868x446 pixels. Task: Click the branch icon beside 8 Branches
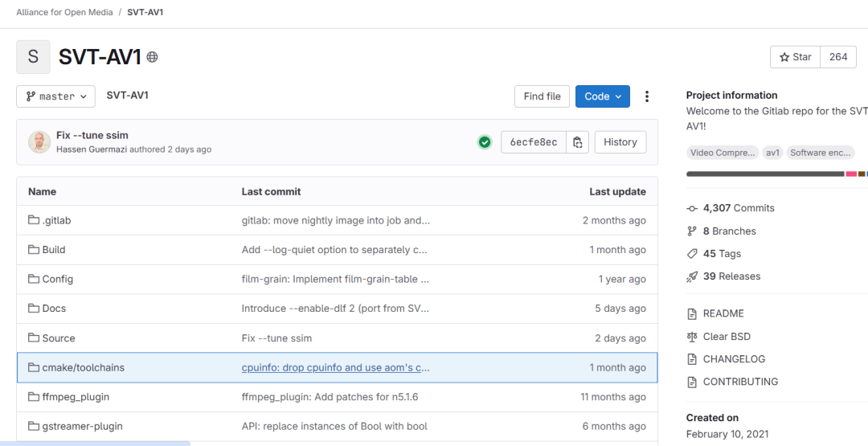pyautogui.click(x=692, y=231)
